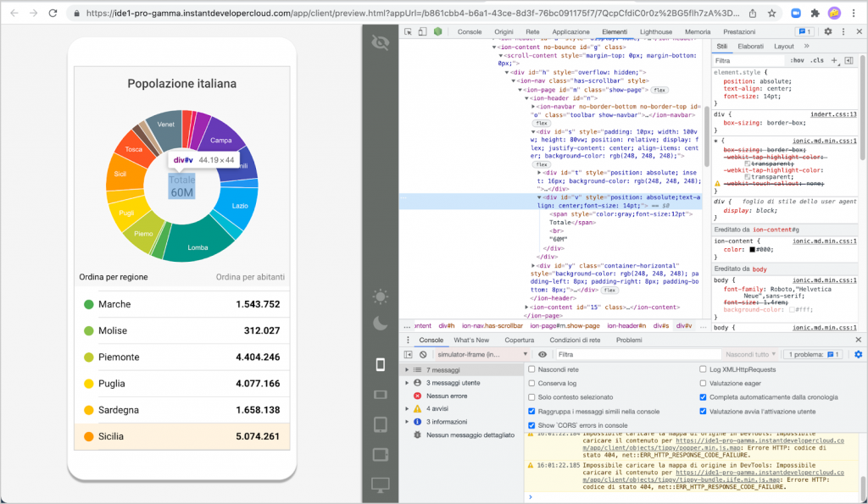Click the clear console prohibition icon
The height and width of the screenshot is (504, 868).
pos(423,354)
